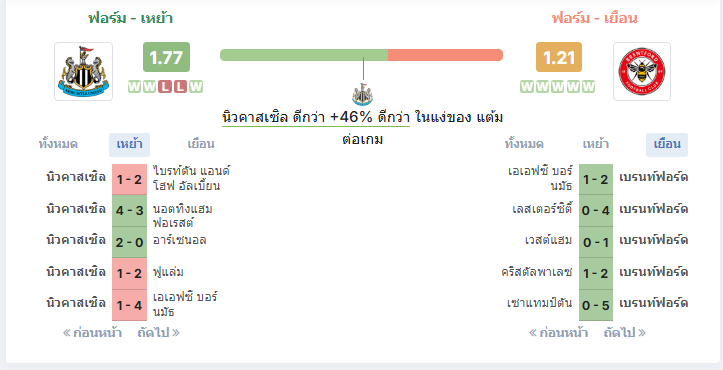Go to ถัดไป in Brentford matches
This screenshot has height=370, width=723.
point(625,333)
